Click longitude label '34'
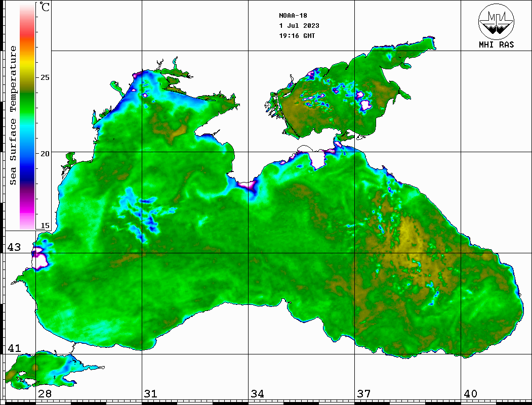 257,393
